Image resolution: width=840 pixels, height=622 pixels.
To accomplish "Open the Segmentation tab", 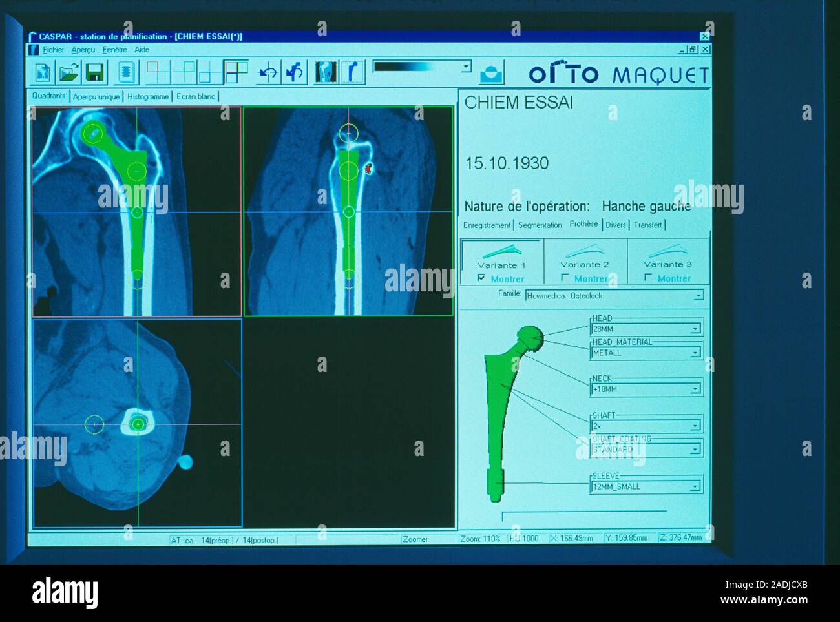I will 540,225.
